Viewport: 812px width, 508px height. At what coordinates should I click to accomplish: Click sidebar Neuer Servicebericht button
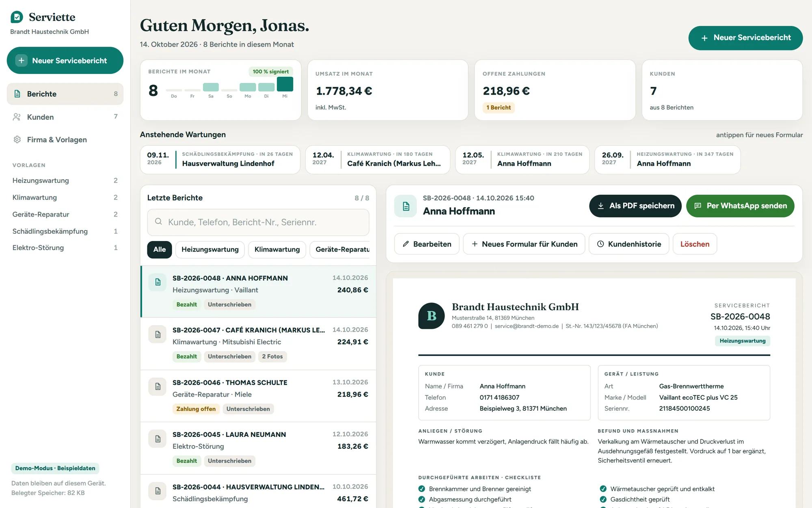65,61
